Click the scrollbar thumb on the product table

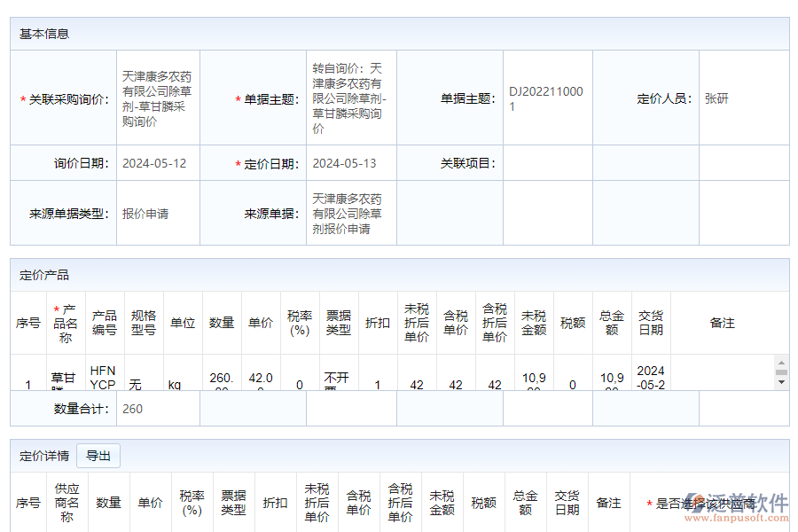tap(780, 374)
